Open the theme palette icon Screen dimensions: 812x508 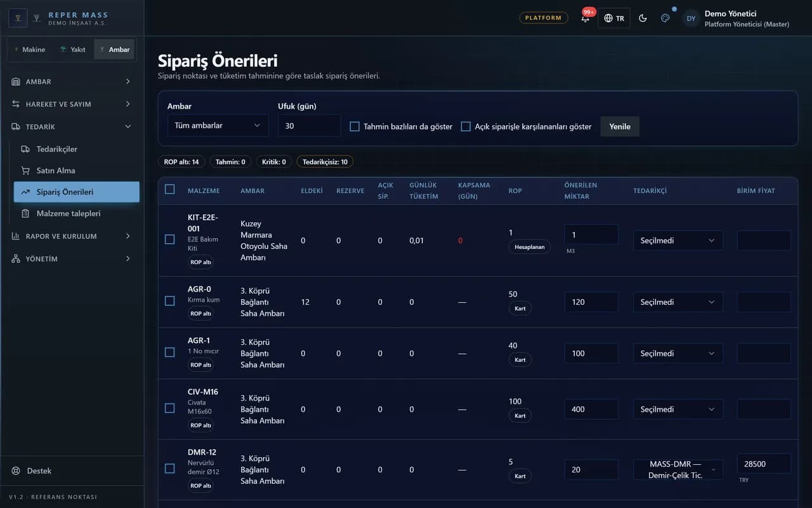665,18
